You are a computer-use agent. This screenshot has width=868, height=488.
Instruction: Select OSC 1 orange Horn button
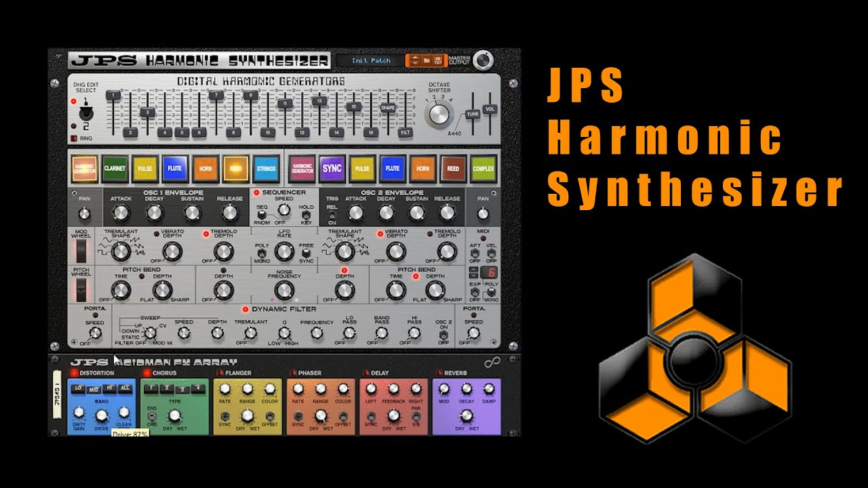(x=205, y=168)
